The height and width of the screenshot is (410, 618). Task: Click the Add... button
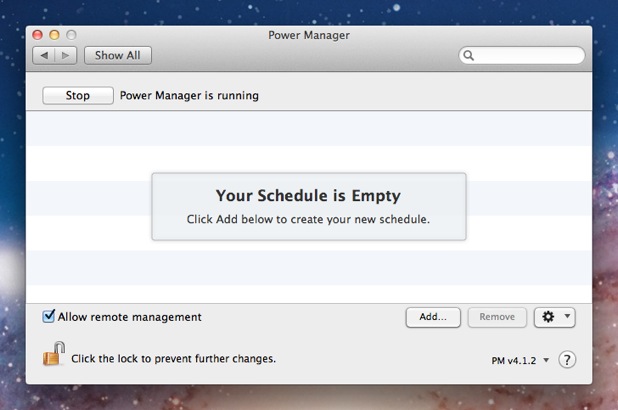[x=433, y=317]
